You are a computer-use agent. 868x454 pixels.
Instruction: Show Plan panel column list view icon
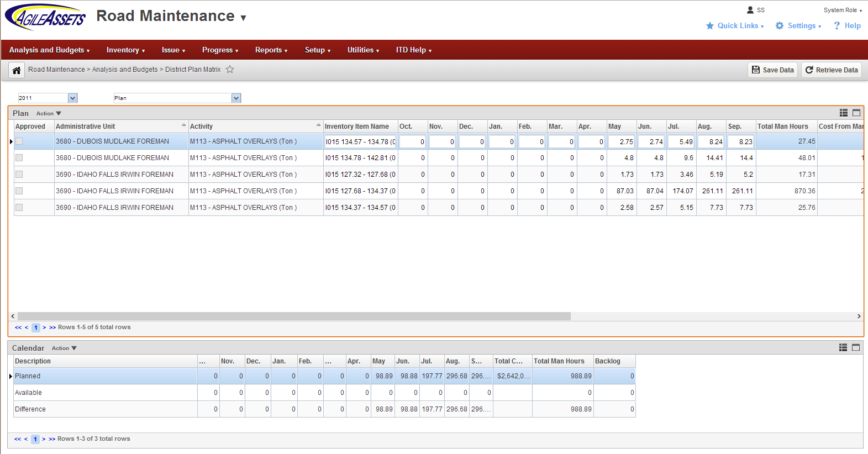coord(844,113)
